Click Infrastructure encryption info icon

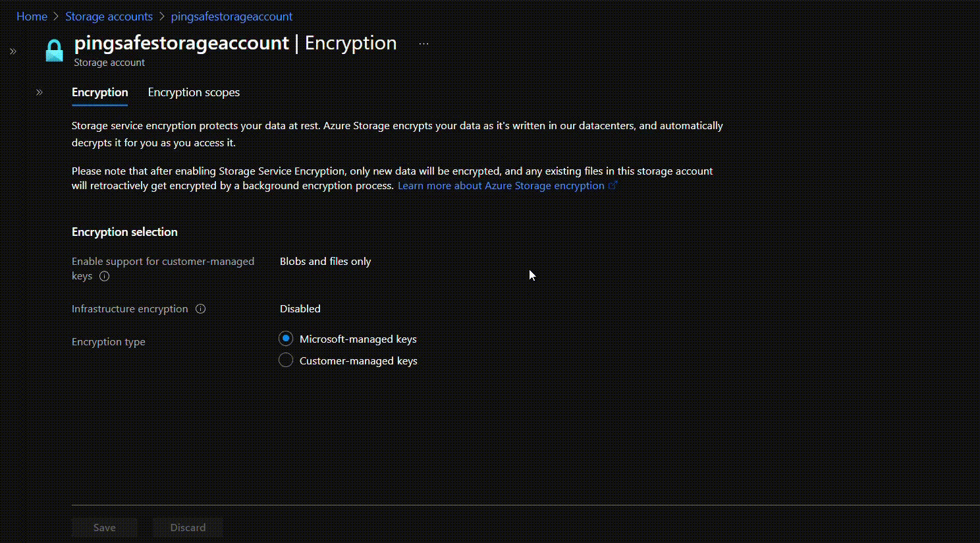[201, 309]
